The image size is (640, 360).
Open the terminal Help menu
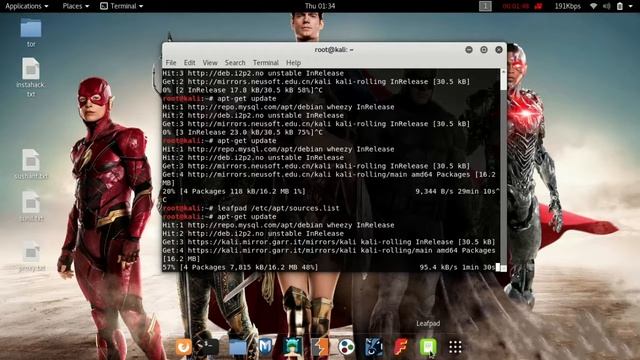coord(293,62)
